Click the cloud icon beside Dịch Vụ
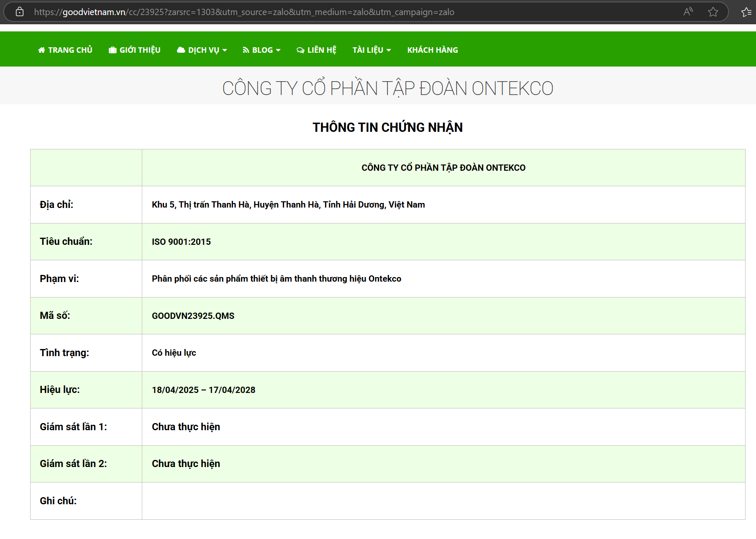756x539 pixels. pyautogui.click(x=181, y=50)
